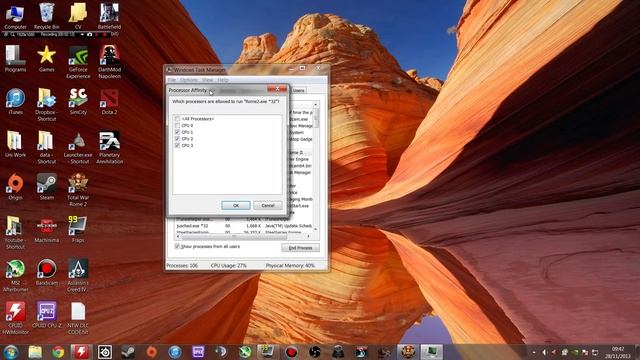Click the tray volume speaker icon
640x360 pixels.
pos(544,352)
